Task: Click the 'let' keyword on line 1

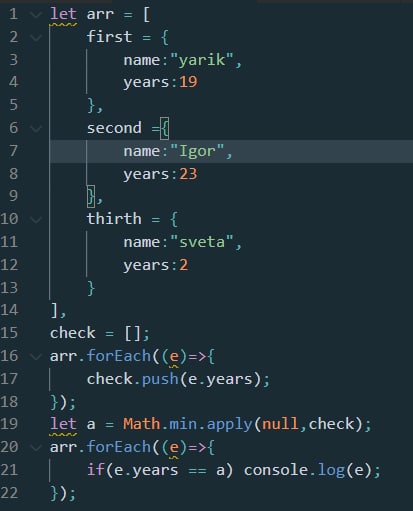Action: (63, 14)
